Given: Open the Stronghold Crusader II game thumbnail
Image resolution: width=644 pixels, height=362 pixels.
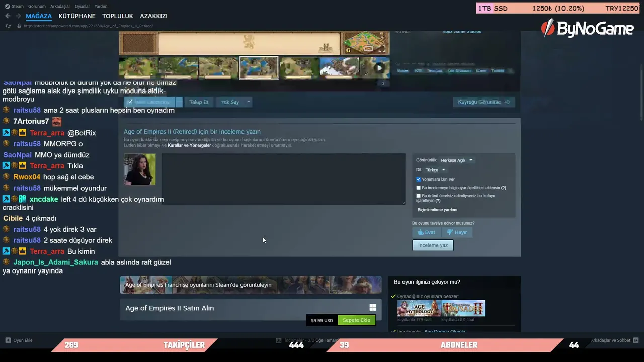Looking at the screenshot, I should tap(463, 308).
